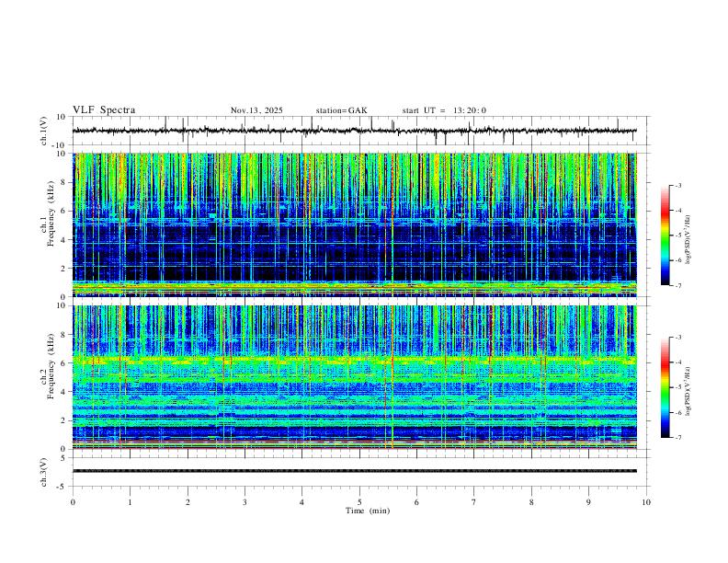Click time axis tick label '7'
Screen dimensions: 728x563
pyautogui.click(x=474, y=502)
